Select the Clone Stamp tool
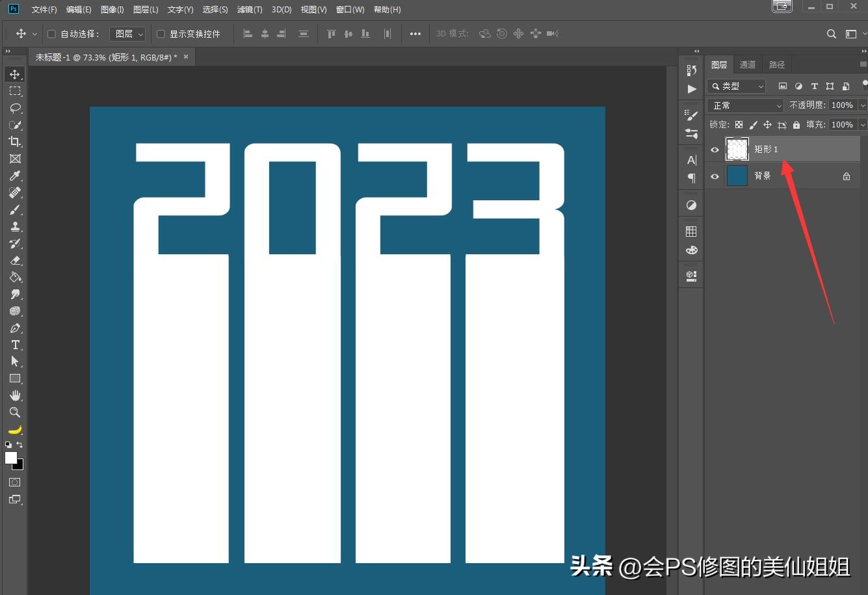Image resolution: width=868 pixels, height=595 pixels. coord(15,226)
